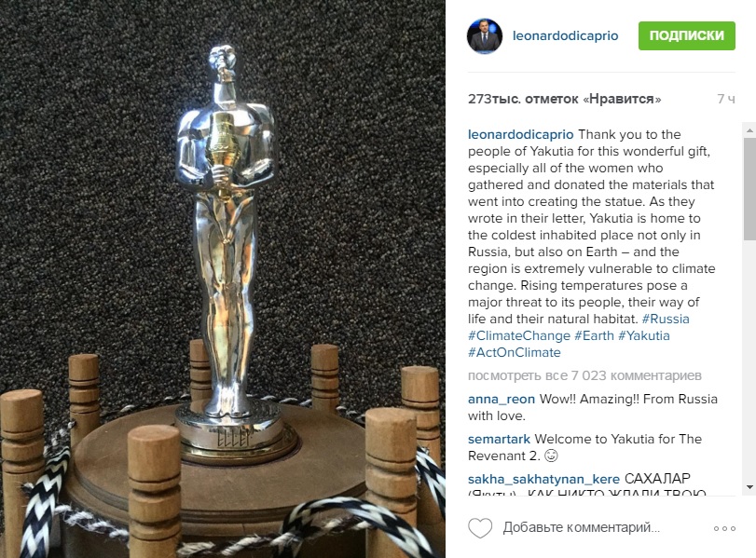Open the #Russia hashtag
The width and height of the screenshot is (756, 558).
[666, 319]
